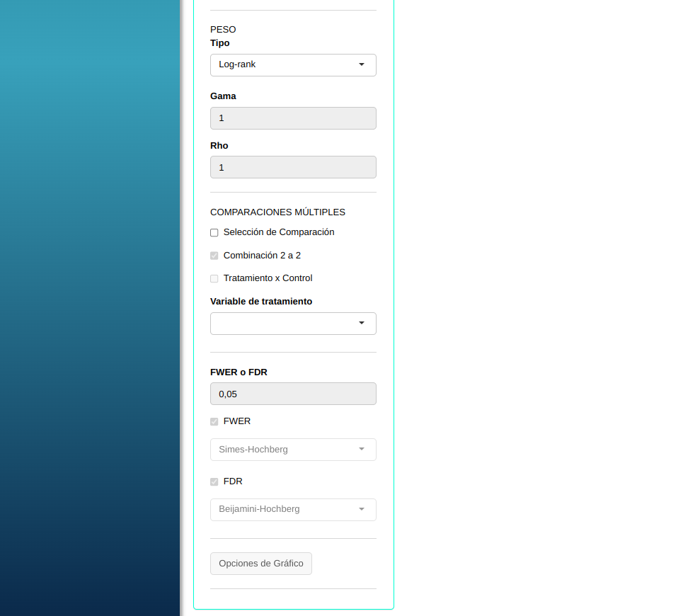The height and width of the screenshot is (616, 683).
Task: Open the Tipo dropdown showing Log-rank
Action: click(x=293, y=64)
